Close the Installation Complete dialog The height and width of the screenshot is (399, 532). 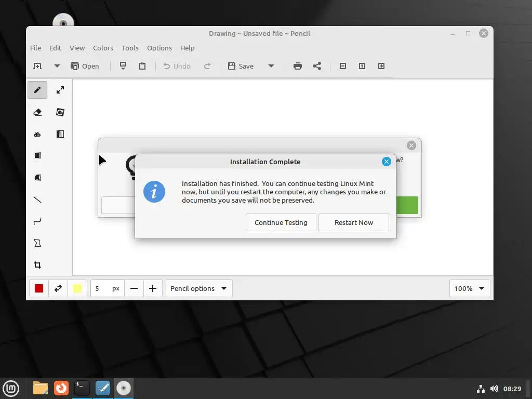(x=386, y=162)
